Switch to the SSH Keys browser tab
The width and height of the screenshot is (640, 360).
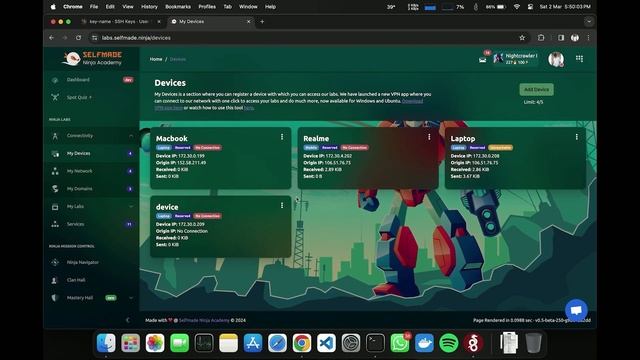point(121,22)
